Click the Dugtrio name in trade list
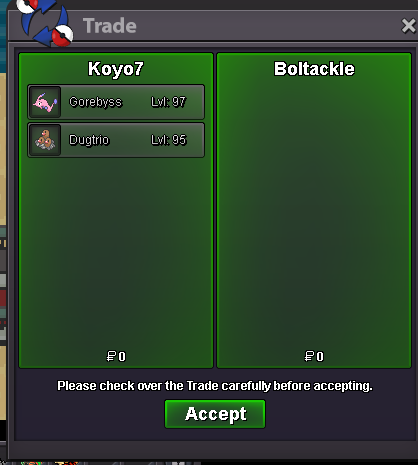 (89, 140)
